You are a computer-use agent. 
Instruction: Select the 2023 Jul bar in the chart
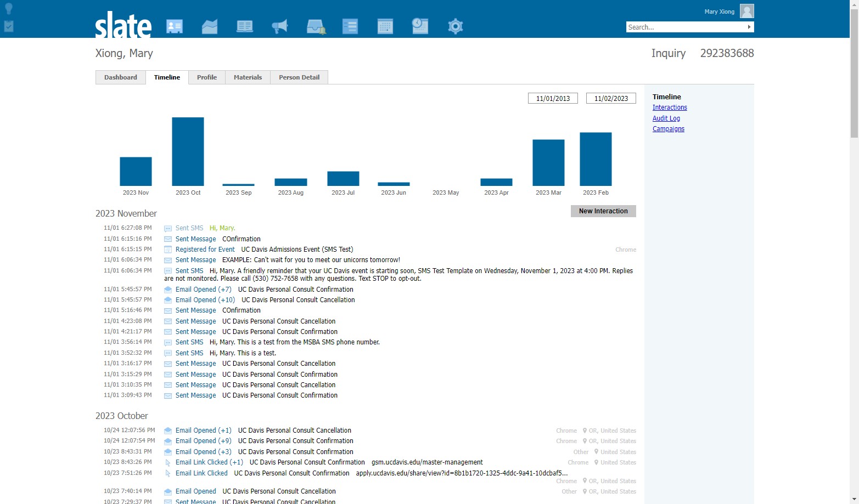343,179
